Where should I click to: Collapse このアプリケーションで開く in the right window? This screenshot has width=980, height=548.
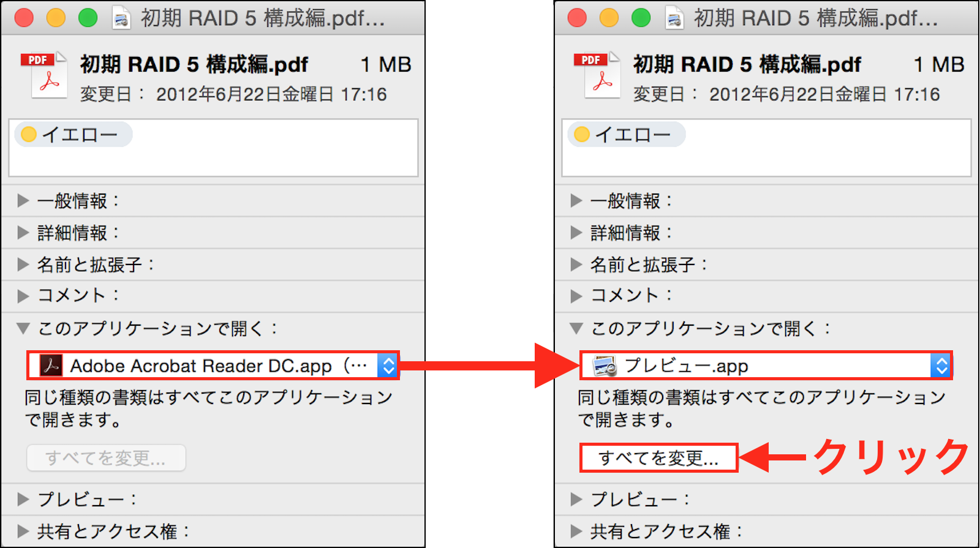tap(576, 329)
